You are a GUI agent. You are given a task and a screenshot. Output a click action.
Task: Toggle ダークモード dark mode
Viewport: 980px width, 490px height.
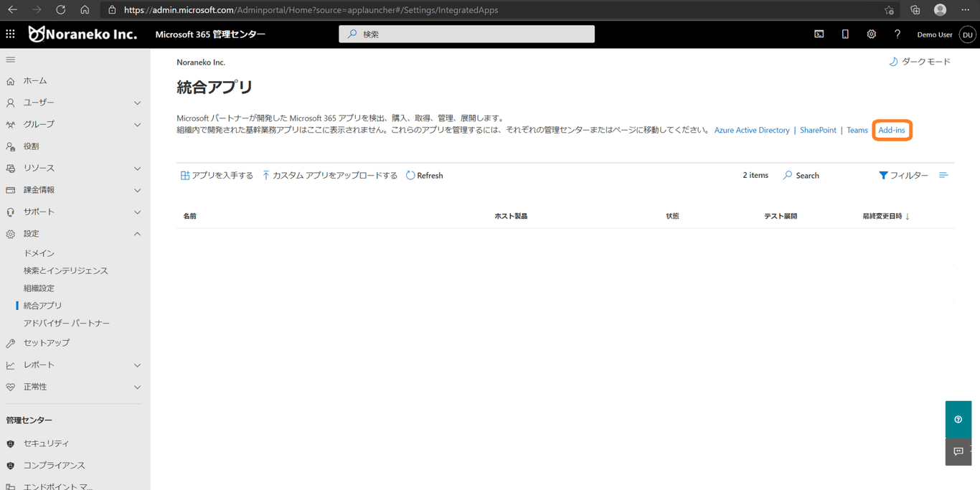point(919,62)
